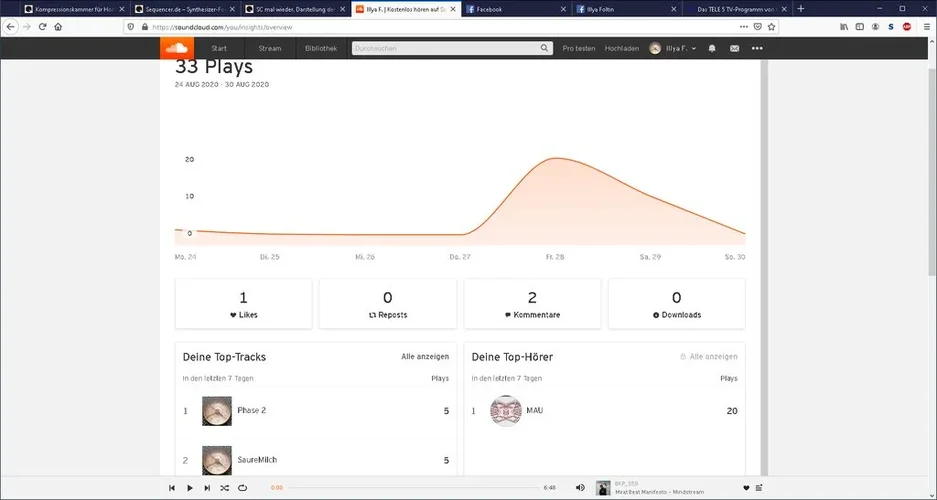Open the next-up queue icon
Viewport: 937px width, 500px height.
[x=759, y=488]
